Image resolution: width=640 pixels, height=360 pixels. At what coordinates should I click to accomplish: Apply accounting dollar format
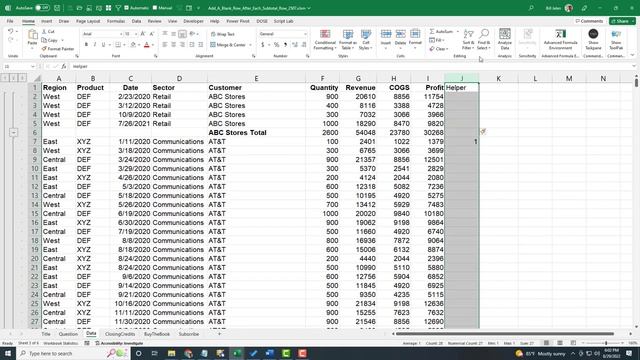263,44
